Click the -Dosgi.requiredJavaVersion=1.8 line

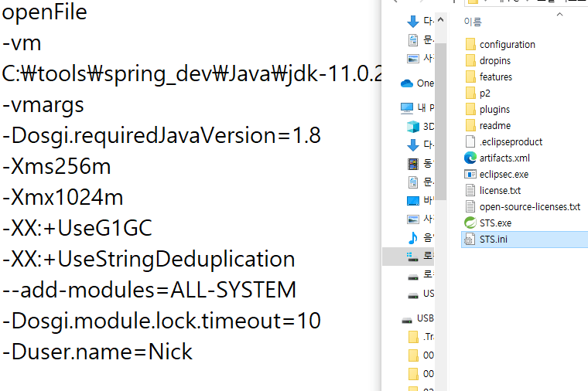[162, 135]
